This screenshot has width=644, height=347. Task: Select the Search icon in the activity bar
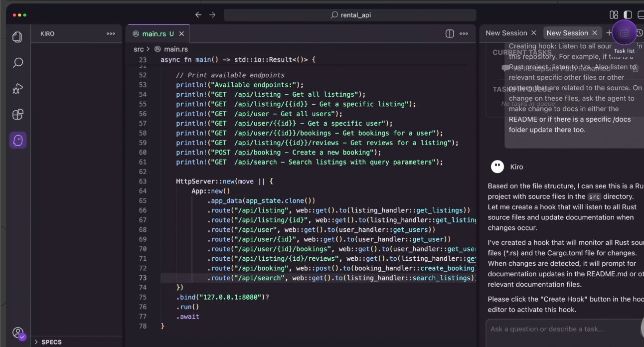tap(17, 63)
